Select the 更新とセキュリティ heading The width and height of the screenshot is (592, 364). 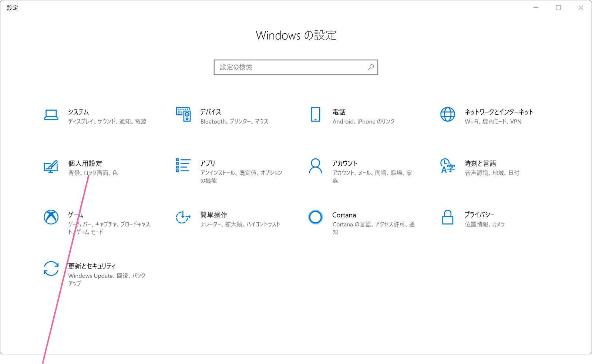[92, 266]
